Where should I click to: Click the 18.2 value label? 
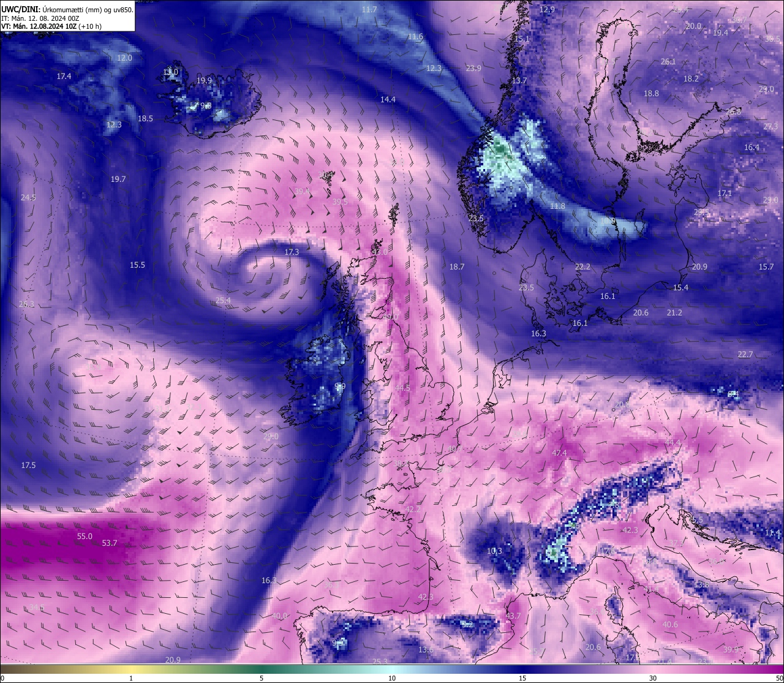coord(691,78)
